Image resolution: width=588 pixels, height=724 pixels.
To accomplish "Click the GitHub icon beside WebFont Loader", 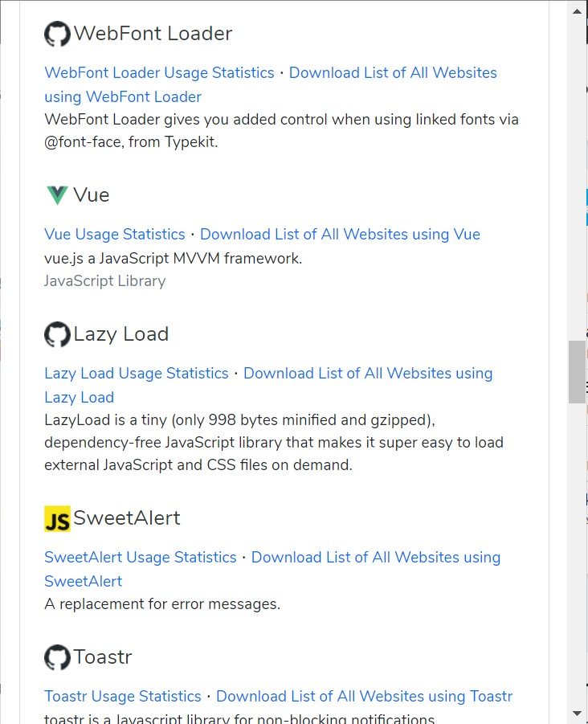I will (x=57, y=34).
